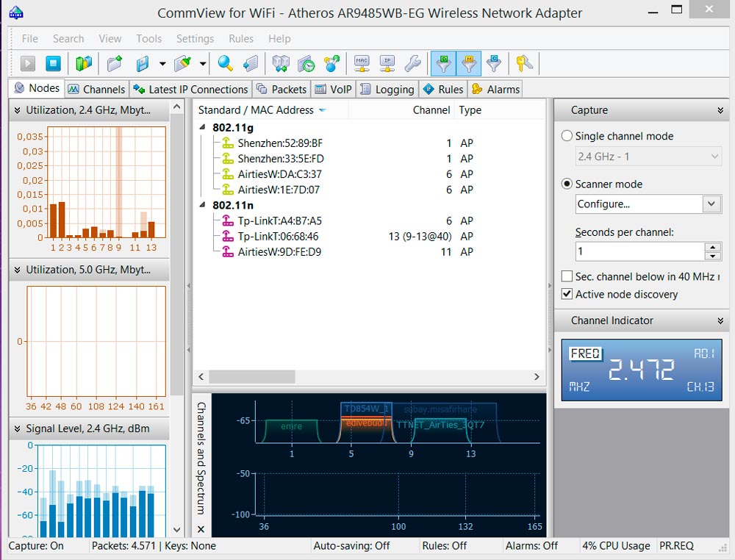Open the File menu

click(x=30, y=38)
